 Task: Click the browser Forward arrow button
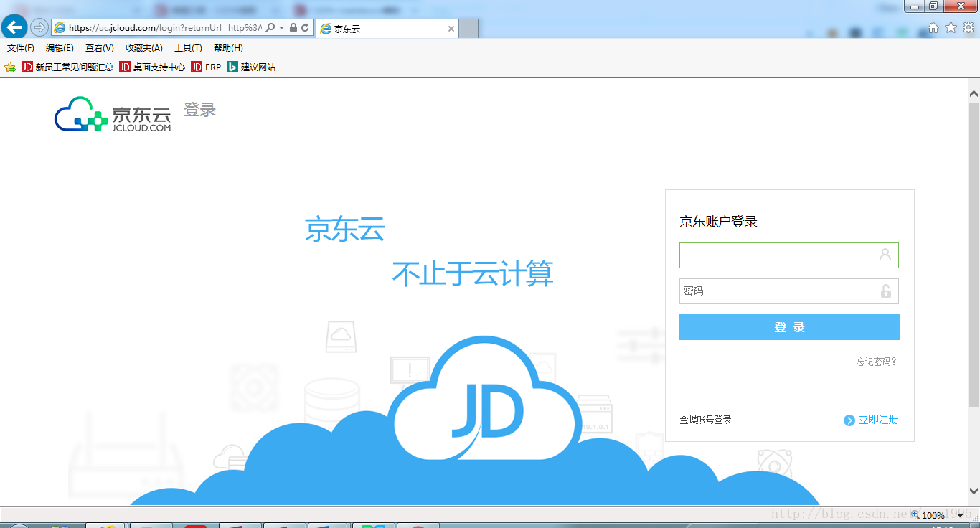coord(39,27)
